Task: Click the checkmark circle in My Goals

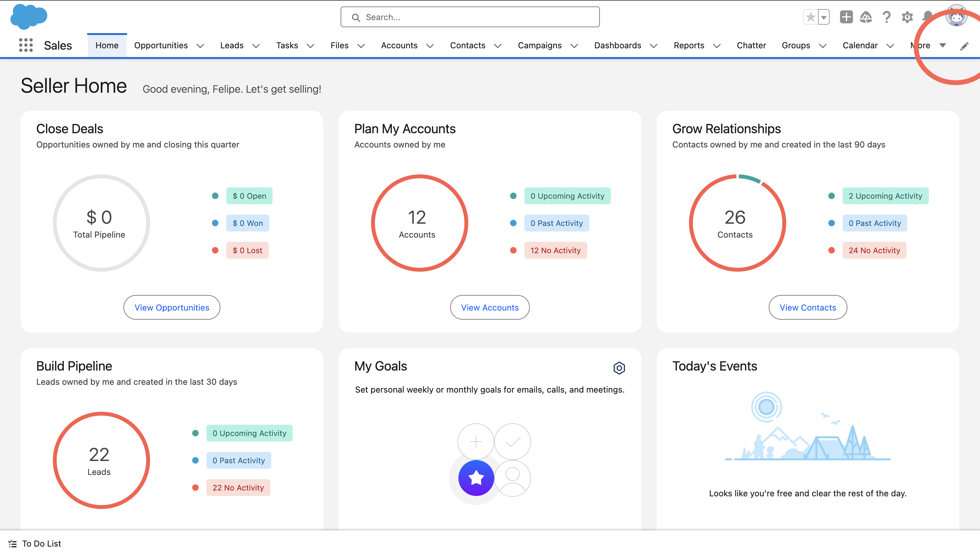Action: [x=512, y=442]
